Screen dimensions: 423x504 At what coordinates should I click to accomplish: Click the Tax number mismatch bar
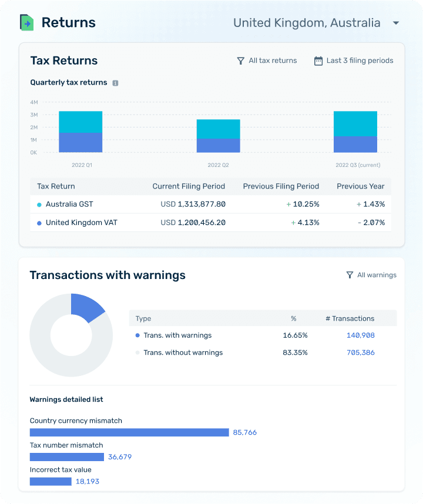67,457
